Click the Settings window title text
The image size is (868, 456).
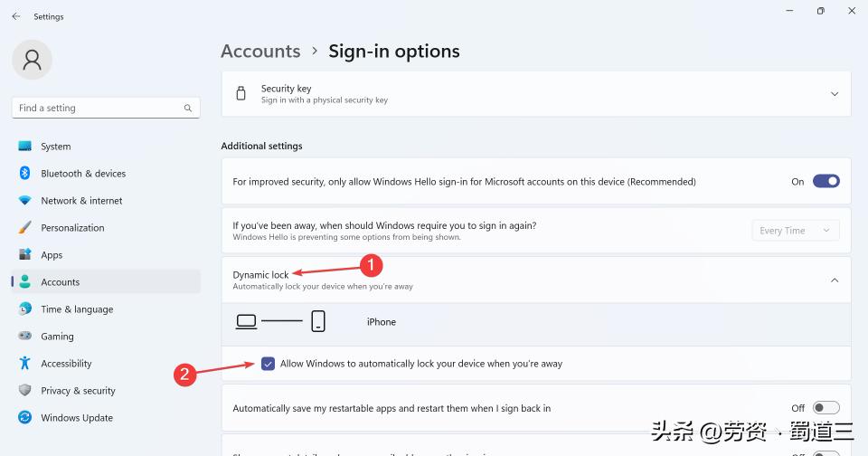49,16
